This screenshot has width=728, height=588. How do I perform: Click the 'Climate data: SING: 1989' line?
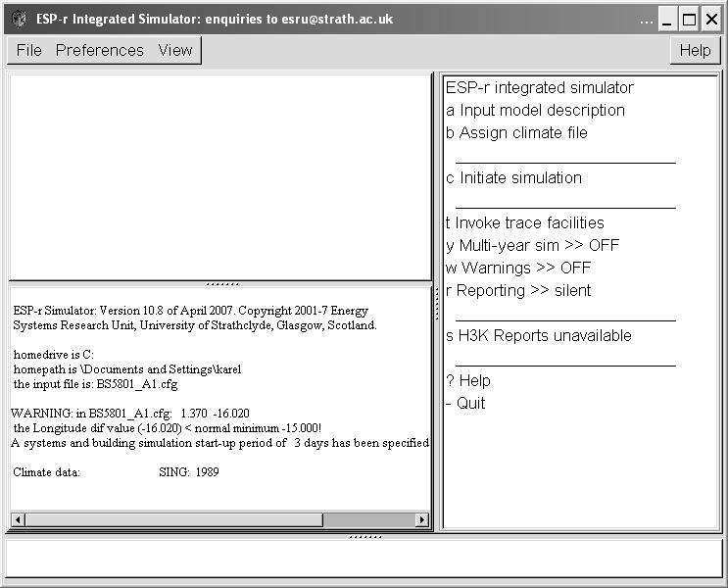pyautogui.click(x=116, y=472)
